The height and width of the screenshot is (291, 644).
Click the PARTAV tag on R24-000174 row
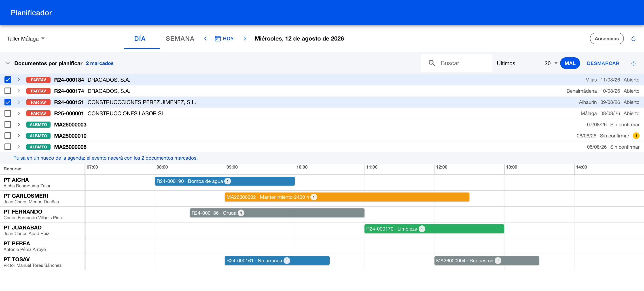(x=38, y=91)
